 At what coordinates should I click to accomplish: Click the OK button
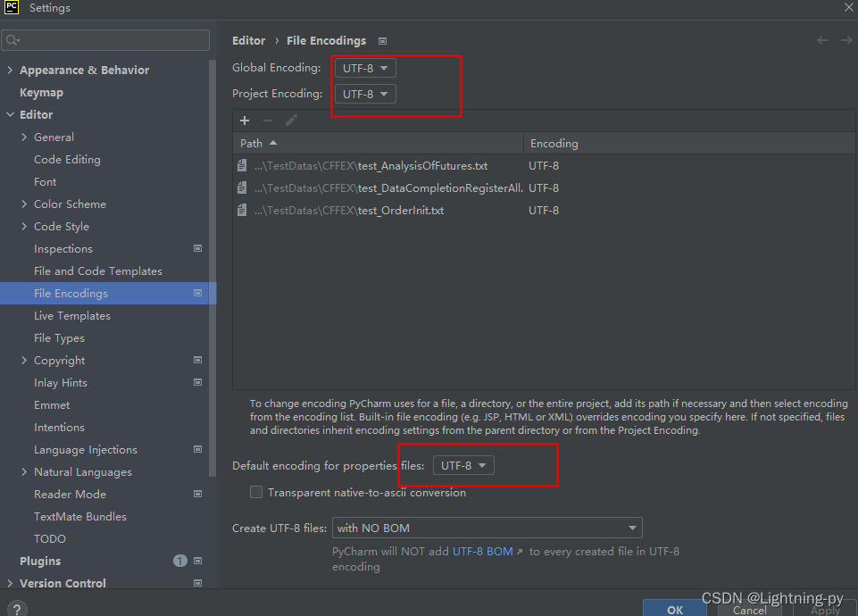674,608
